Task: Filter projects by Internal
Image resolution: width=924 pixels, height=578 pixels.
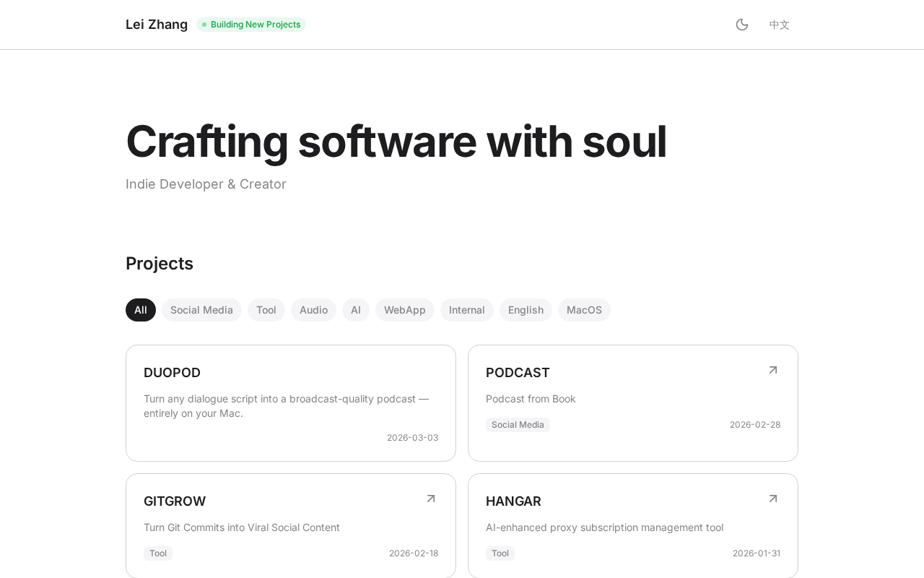Action: (467, 310)
